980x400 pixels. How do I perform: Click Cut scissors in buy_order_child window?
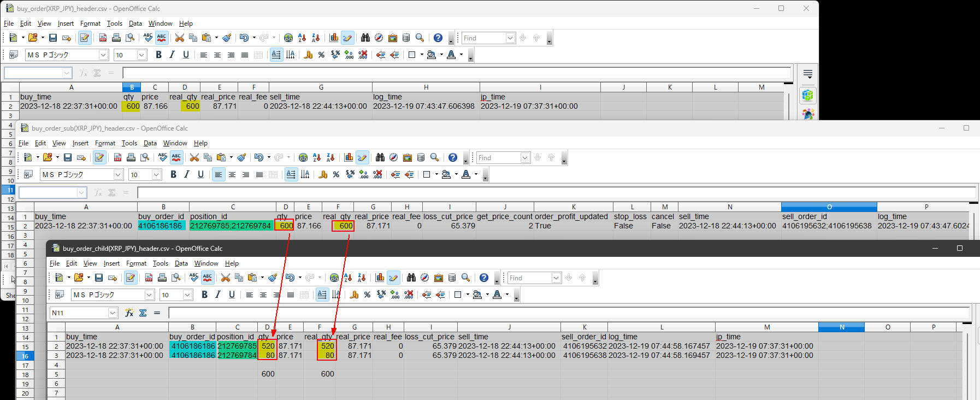coord(225,278)
